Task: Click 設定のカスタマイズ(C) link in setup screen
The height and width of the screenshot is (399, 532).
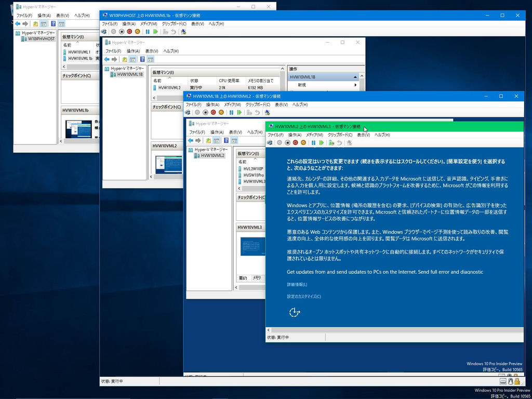Action: [303, 297]
